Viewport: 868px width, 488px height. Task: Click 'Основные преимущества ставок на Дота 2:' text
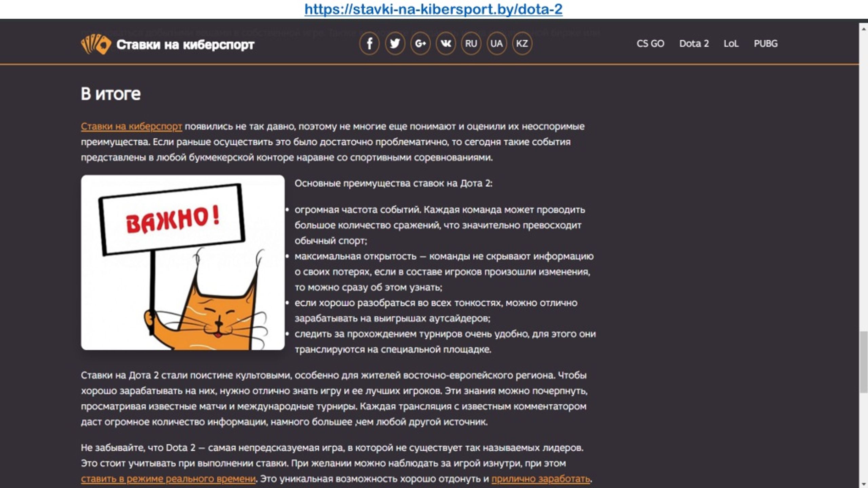[x=393, y=183]
